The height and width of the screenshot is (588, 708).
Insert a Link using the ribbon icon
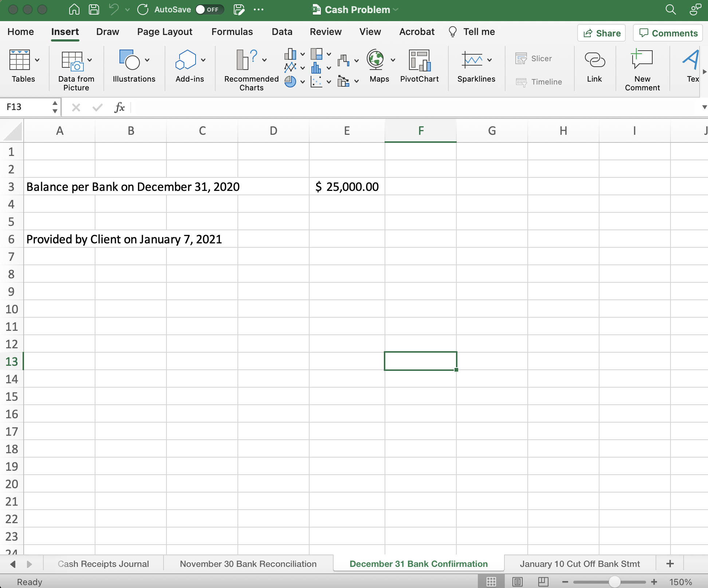click(594, 60)
